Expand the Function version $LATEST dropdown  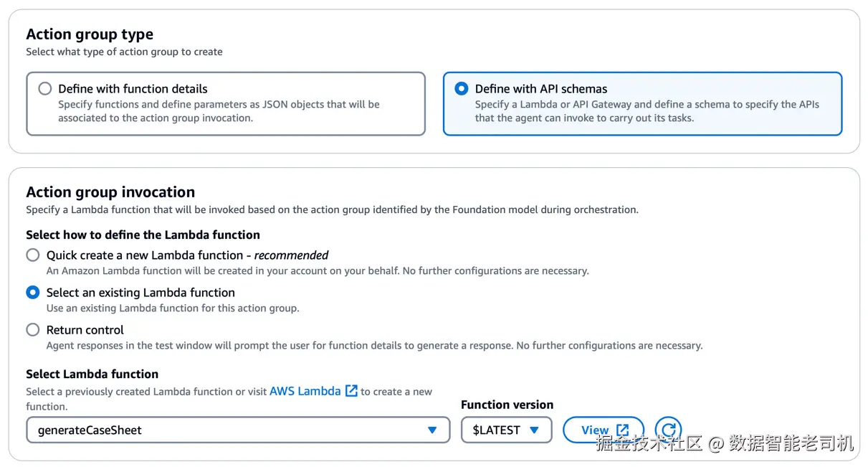pyautogui.click(x=506, y=430)
